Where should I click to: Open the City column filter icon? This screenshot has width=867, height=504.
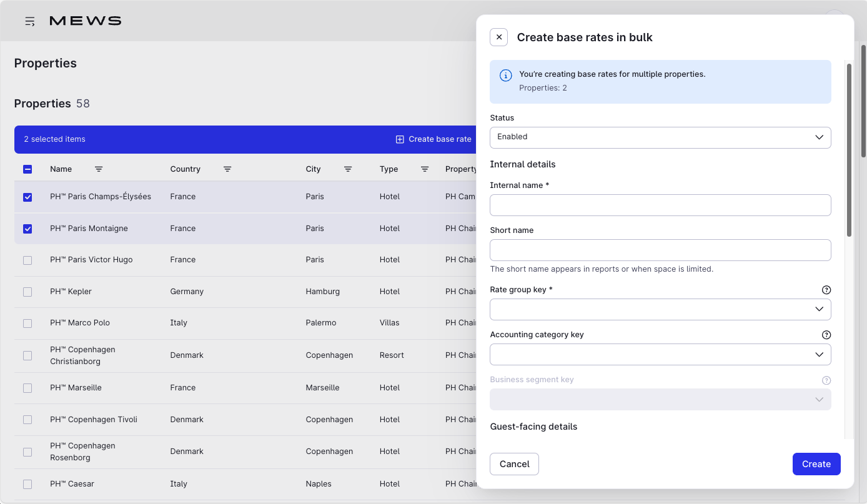coord(348,169)
